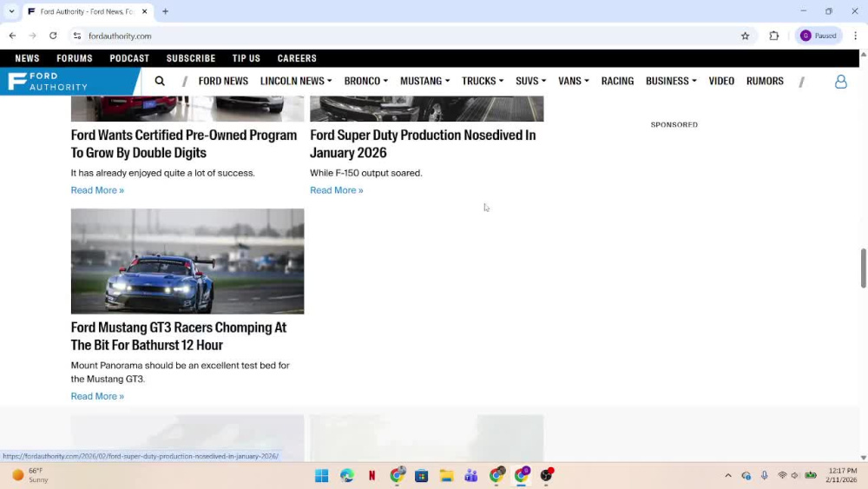The image size is (868, 489).
Task: Open the weather widget showing 66°F
Action: pos(30,475)
